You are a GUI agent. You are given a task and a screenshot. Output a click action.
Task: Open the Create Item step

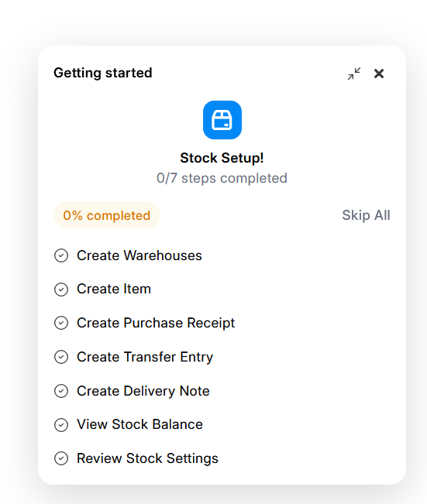coord(114,289)
